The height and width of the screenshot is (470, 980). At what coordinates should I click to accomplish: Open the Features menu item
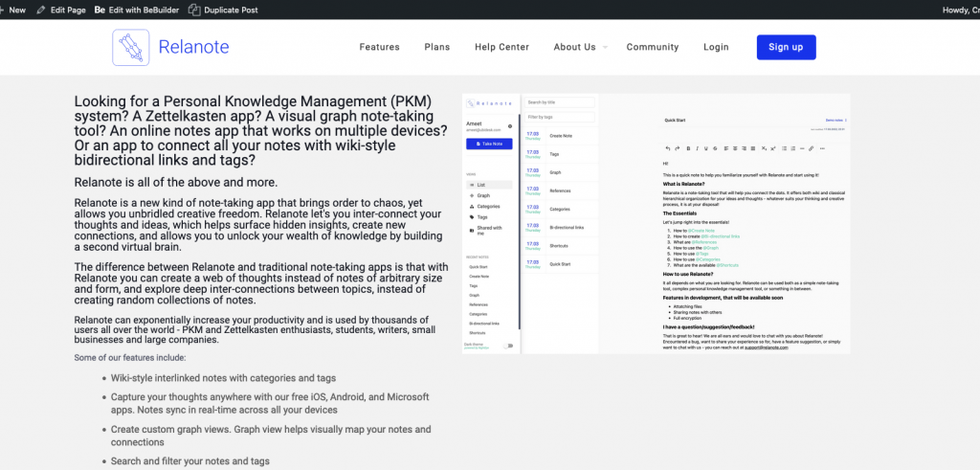point(379,47)
